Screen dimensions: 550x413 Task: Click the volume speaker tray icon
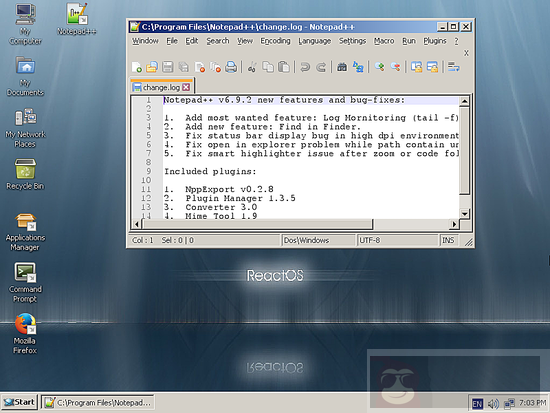pyautogui.click(x=493, y=404)
